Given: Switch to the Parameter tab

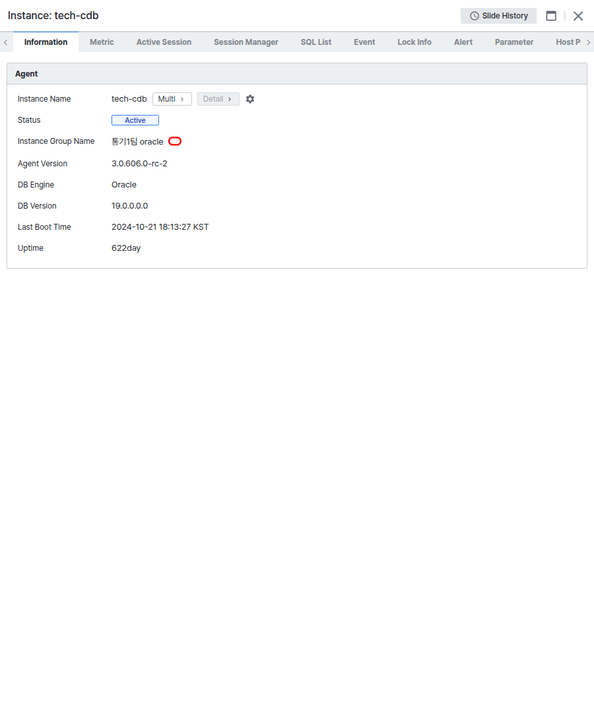Looking at the screenshot, I should (x=514, y=42).
